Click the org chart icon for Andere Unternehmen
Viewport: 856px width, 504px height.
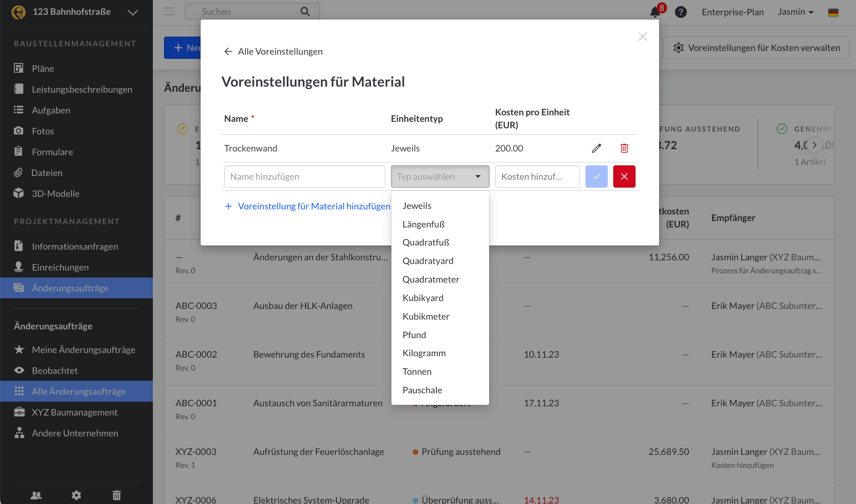click(x=19, y=433)
